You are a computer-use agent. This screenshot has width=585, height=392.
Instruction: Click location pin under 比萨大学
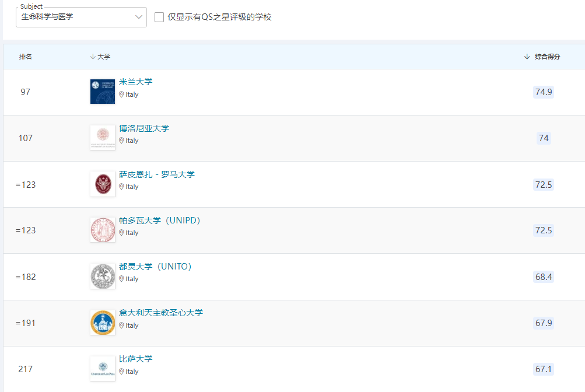point(121,372)
